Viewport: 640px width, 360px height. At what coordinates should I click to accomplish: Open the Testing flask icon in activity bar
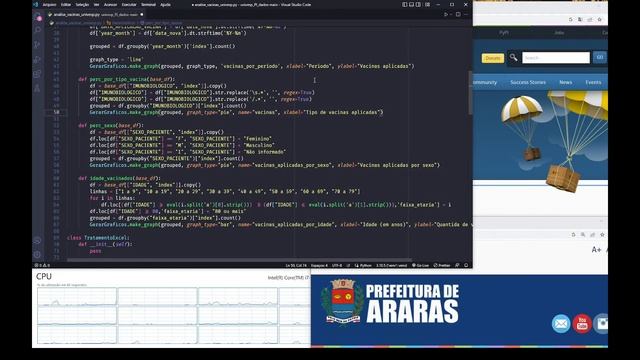coord(38,88)
